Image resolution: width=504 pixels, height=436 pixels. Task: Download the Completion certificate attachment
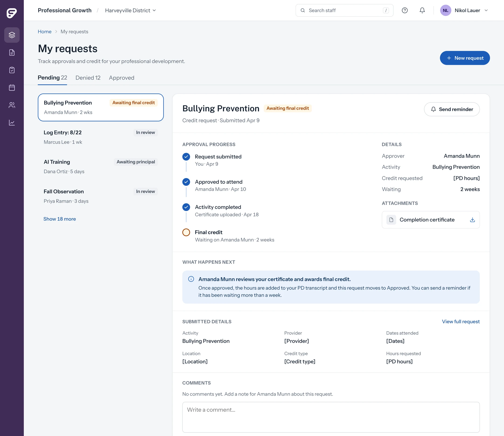(x=472, y=220)
